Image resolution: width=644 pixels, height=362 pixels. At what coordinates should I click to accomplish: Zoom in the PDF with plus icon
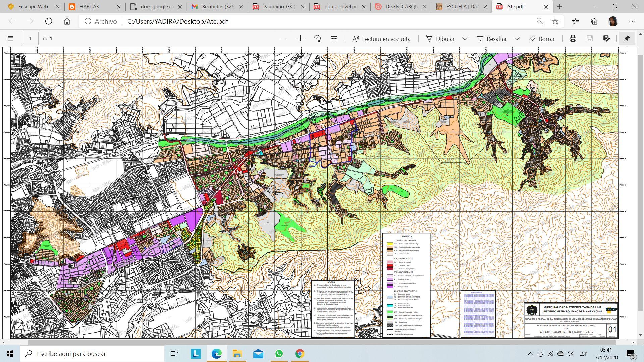pos(300,39)
